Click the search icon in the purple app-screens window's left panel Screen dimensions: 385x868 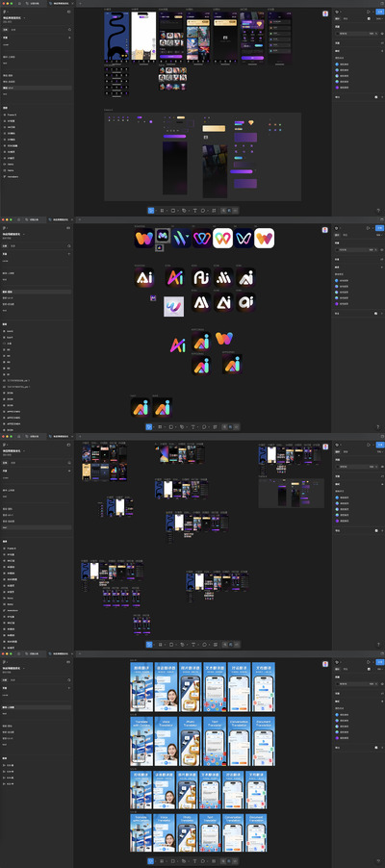(69, 29)
